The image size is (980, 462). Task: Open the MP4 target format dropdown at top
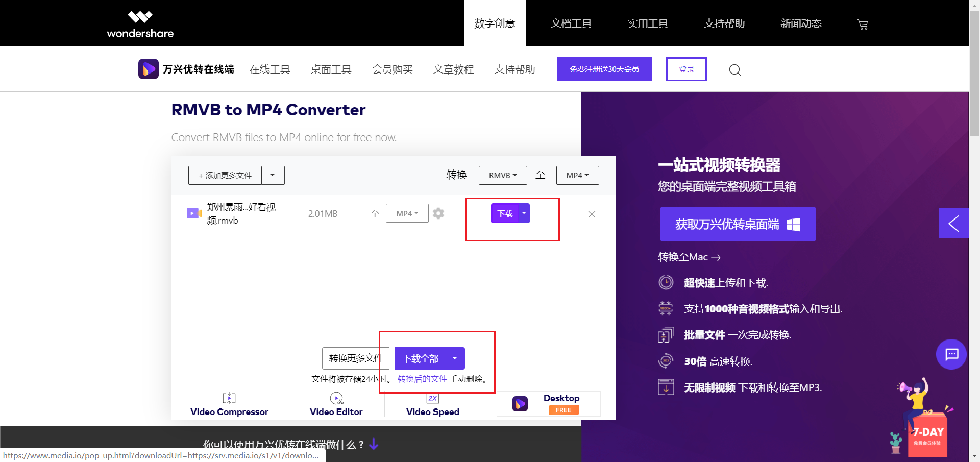coord(578,175)
